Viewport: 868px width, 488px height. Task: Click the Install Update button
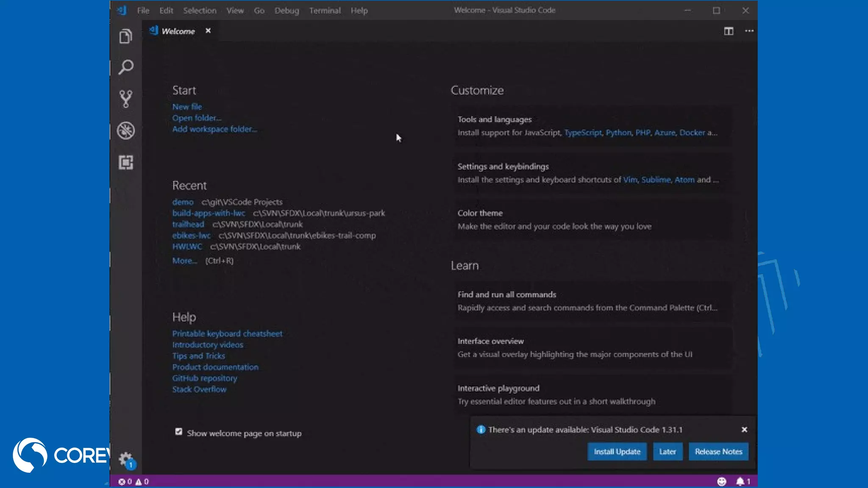point(617,452)
